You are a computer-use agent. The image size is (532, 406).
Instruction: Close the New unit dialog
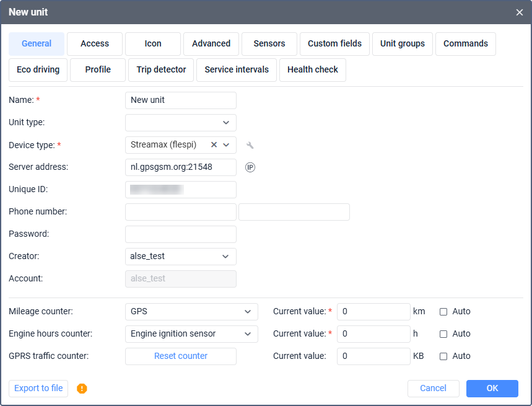coord(520,12)
